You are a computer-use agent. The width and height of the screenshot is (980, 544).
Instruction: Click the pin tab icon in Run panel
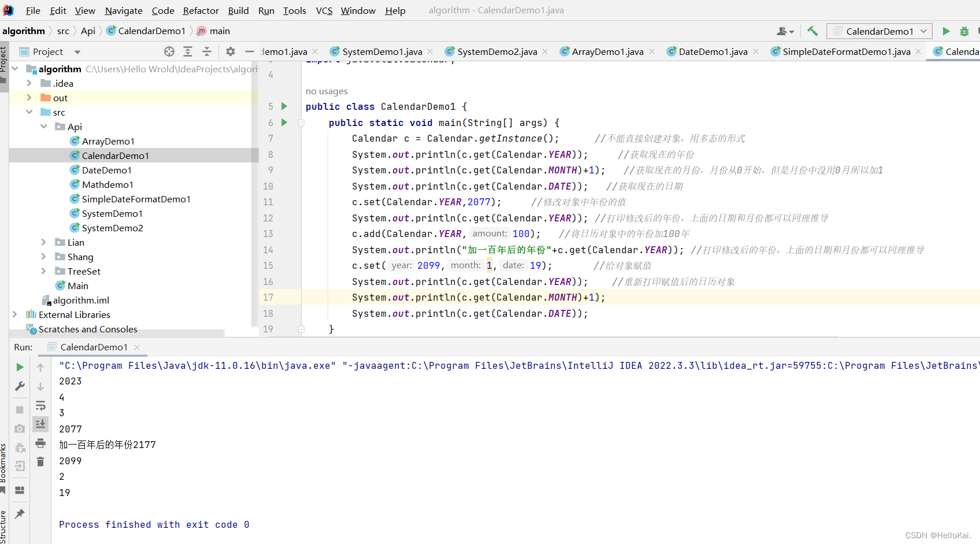20,513
